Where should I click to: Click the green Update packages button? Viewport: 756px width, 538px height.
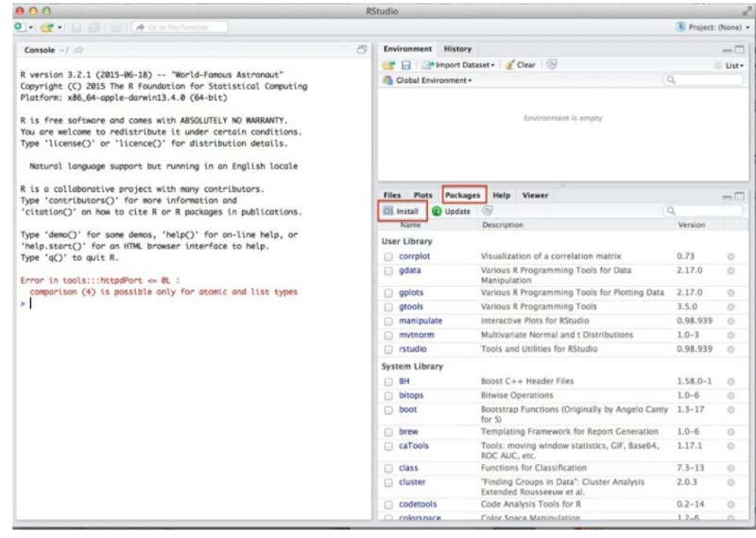click(x=452, y=212)
